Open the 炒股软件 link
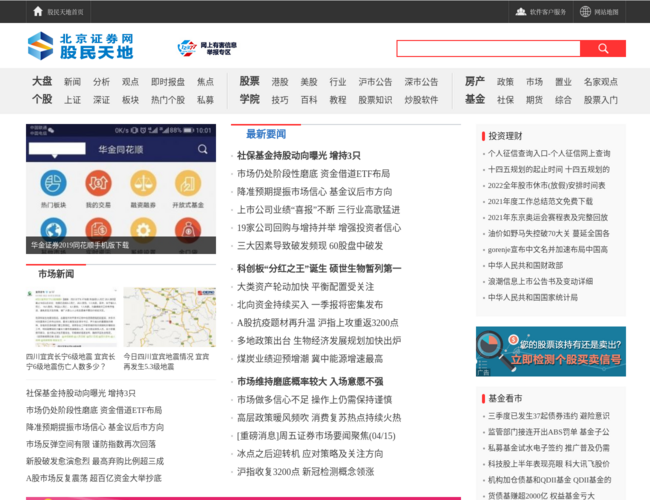650x500 pixels. 421,100
